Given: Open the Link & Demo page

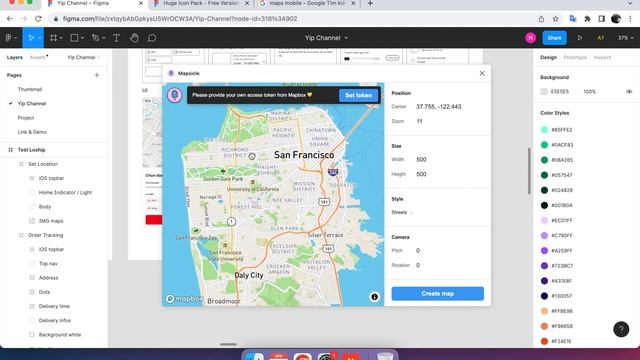Looking at the screenshot, I should [x=32, y=132].
